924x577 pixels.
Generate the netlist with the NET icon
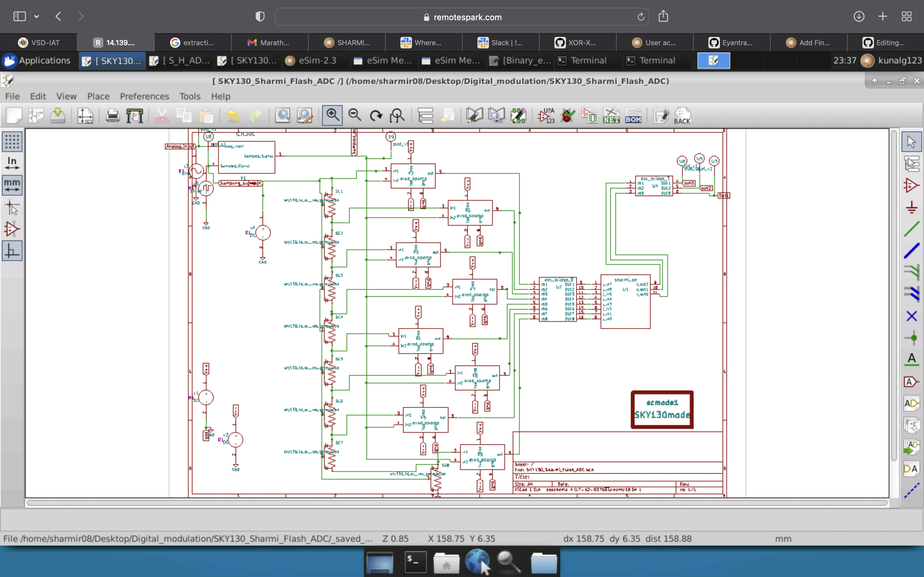coord(611,115)
